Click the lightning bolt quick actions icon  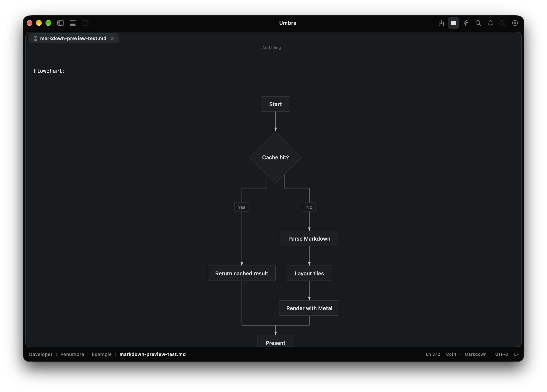[466, 23]
